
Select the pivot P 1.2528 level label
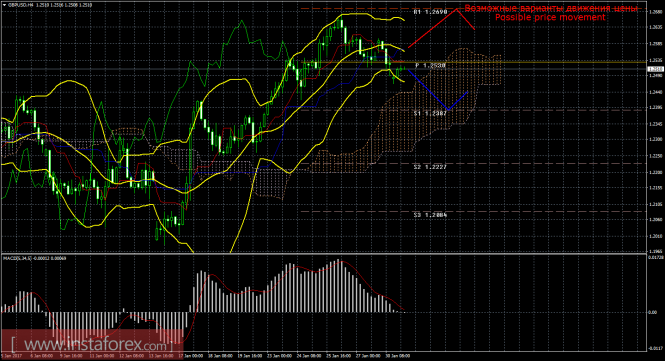[430, 66]
